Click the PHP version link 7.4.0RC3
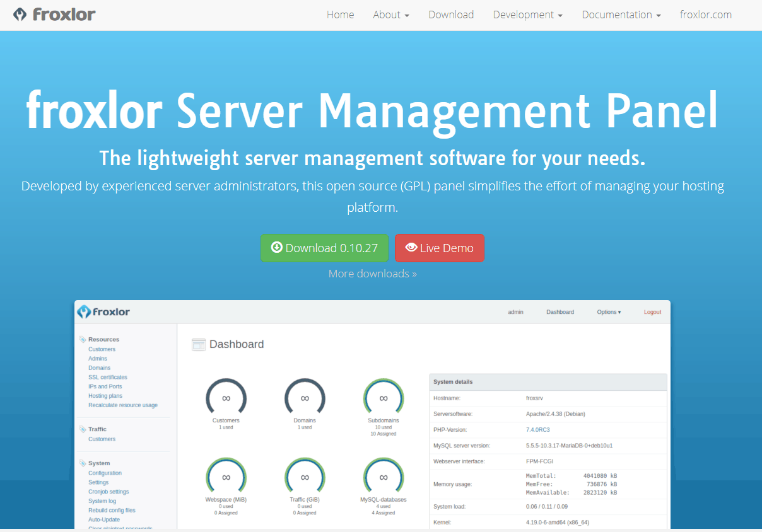 point(537,430)
